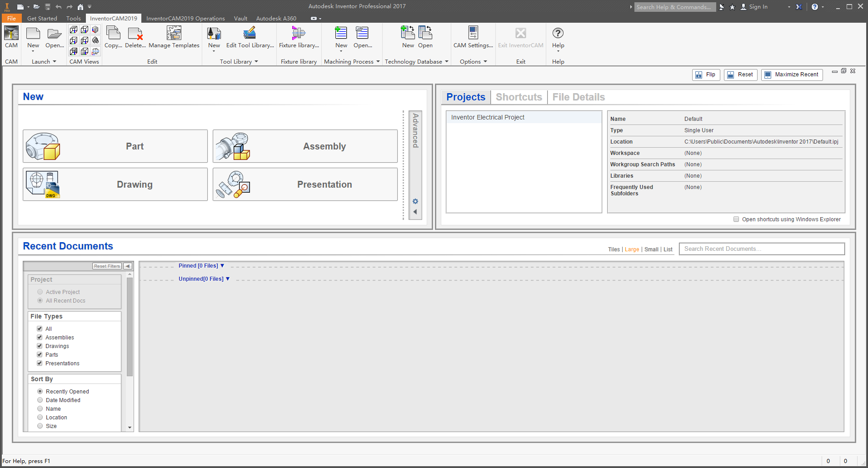Click Redo arrow in quick access toolbar
The width and height of the screenshot is (868, 468).
[x=70, y=7]
